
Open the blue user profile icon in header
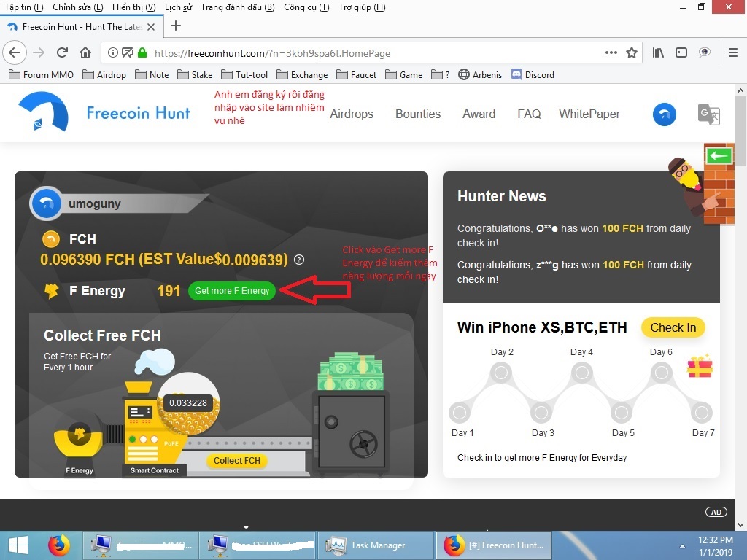(664, 114)
